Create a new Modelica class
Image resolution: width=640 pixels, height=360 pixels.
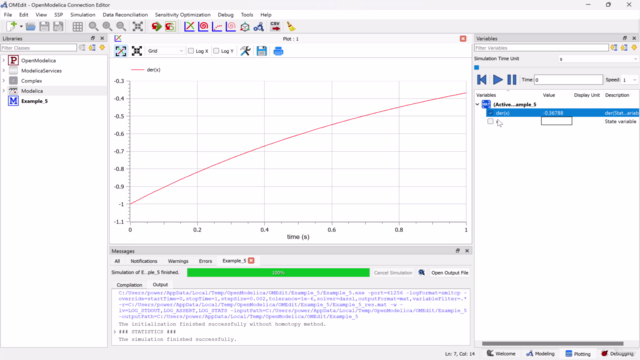tap(11, 27)
